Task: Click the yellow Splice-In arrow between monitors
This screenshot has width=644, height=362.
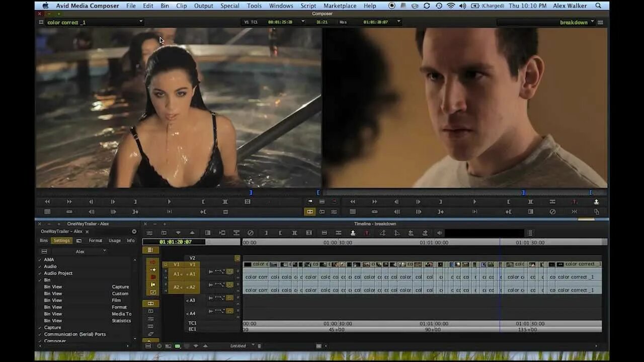Action: [310, 202]
